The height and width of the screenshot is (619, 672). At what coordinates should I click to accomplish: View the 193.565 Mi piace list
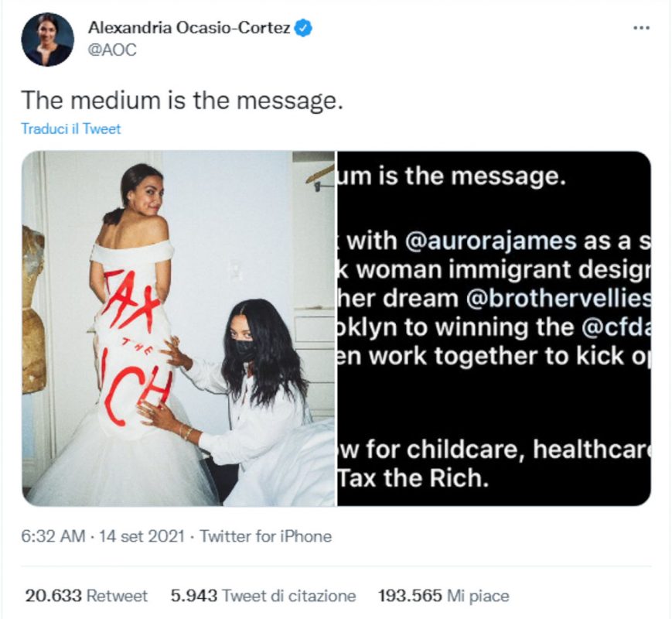pyautogui.click(x=444, y=596)
